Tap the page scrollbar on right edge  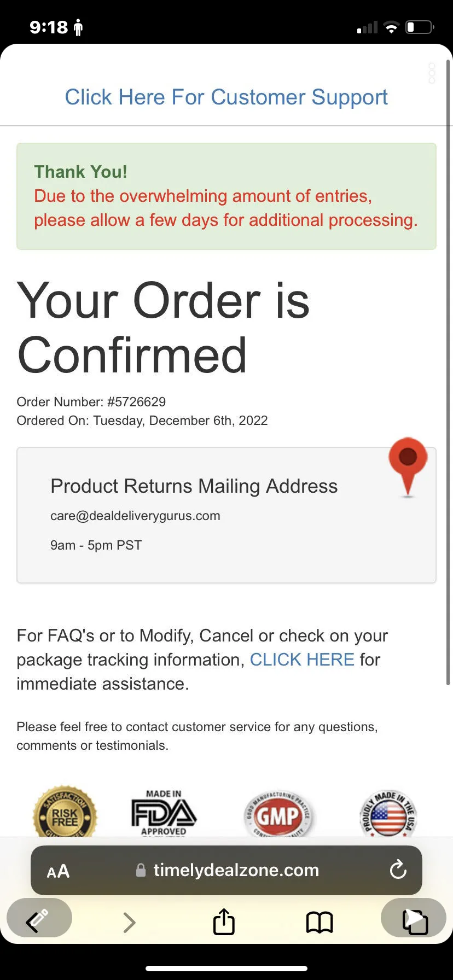pyautogui.click(x=448, y=372)
